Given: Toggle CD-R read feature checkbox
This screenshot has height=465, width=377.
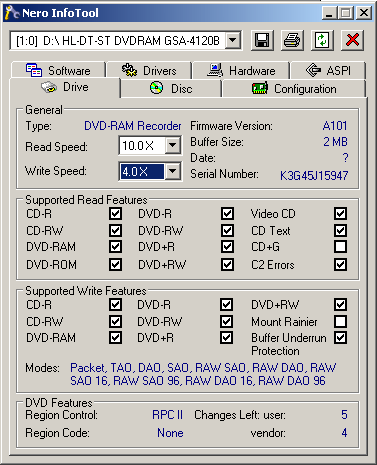Looking at the screenshot, I should point(115,213).
